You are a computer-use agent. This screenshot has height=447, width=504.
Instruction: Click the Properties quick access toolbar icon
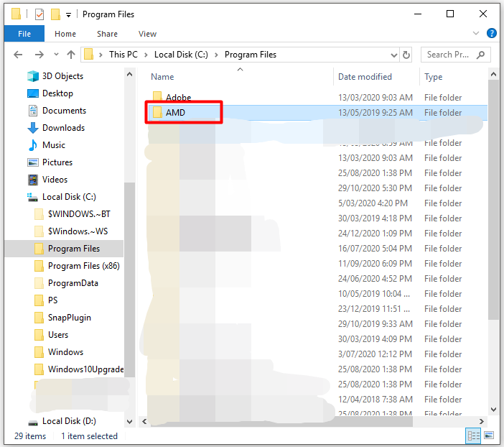[39, 14]
